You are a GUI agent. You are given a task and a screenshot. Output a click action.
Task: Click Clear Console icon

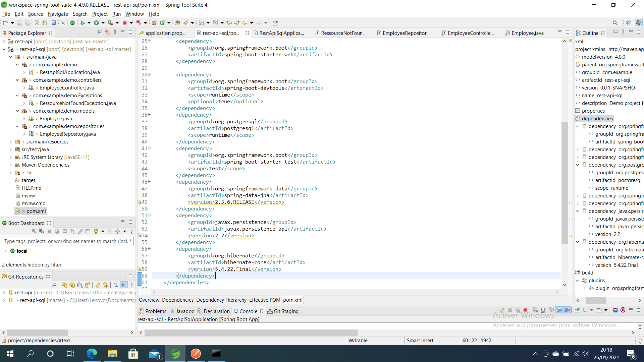click(536, 310)
